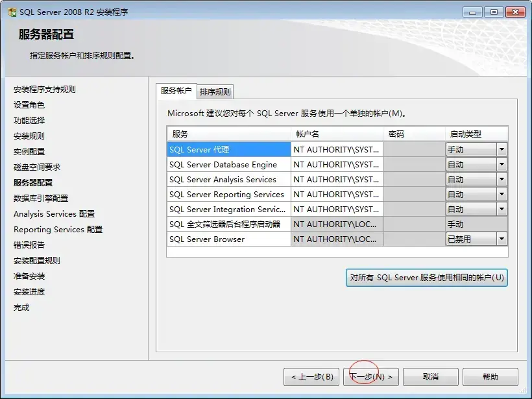Click the 密码 column header

pyautogui.click(x=415, y=134)
